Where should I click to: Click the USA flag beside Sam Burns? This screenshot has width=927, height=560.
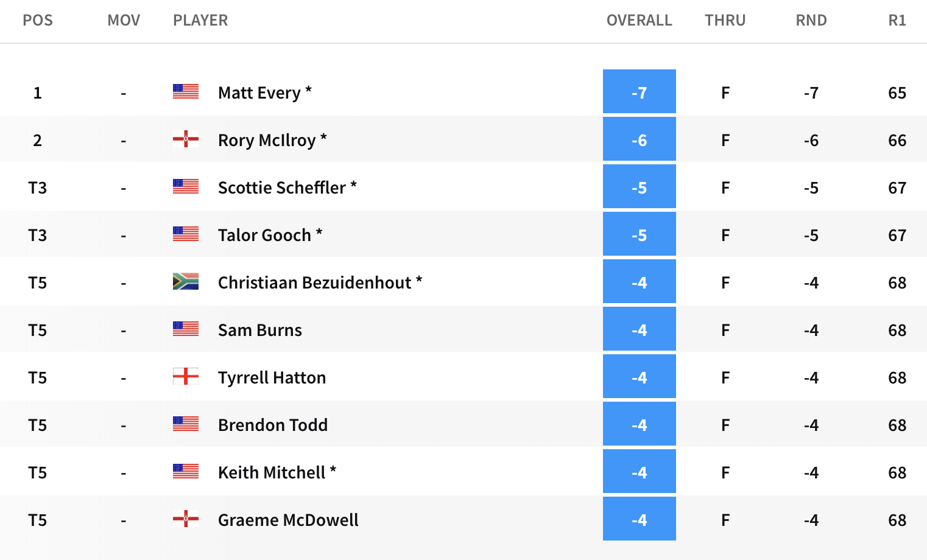(186, 329)
